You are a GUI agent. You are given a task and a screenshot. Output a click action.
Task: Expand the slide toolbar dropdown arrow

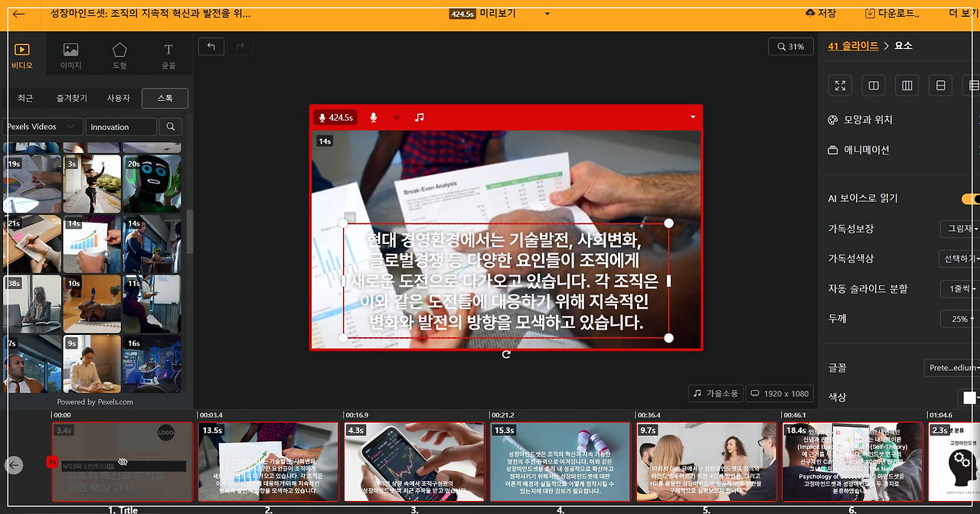click(x=693, y=118)
